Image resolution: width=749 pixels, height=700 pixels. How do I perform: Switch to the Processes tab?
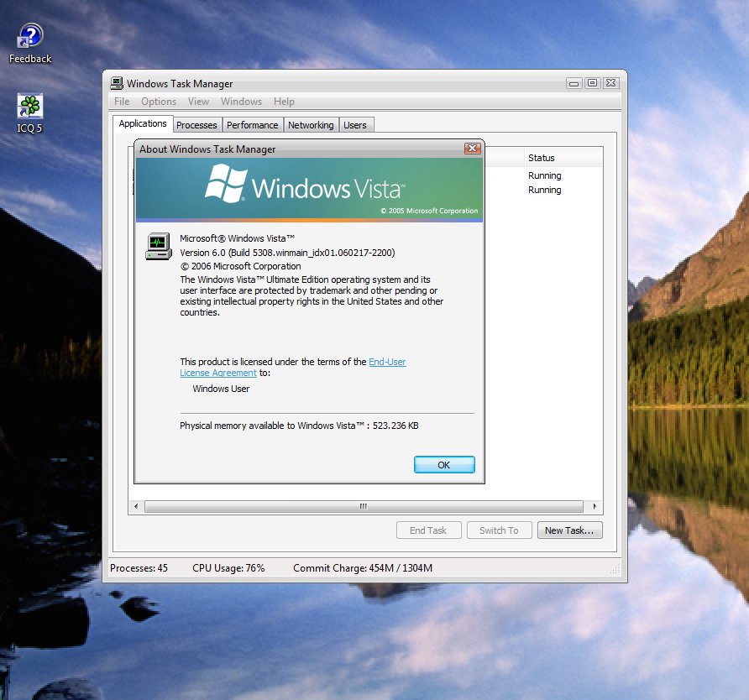pos(196,124)
